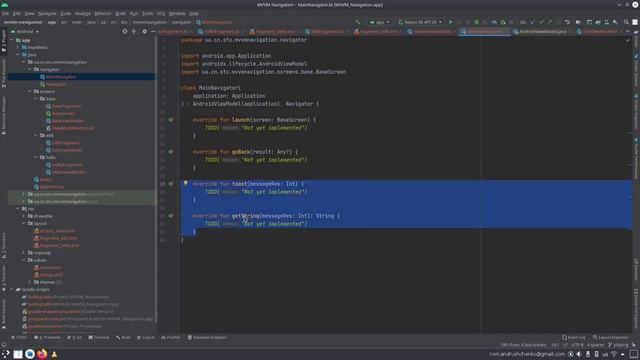Open the Database Inspector tool window
This screenshot has width=640, height=360.
tap(207, 338)
